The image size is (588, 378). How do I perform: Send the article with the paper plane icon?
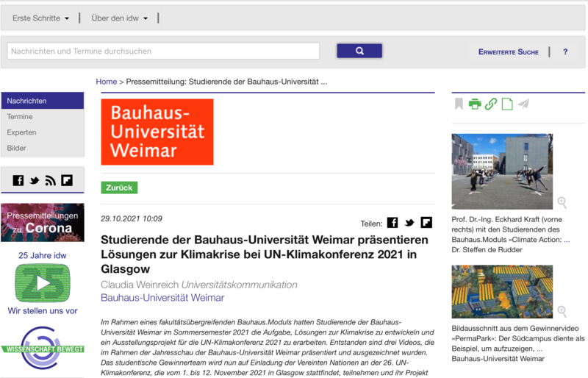[523, 104]
